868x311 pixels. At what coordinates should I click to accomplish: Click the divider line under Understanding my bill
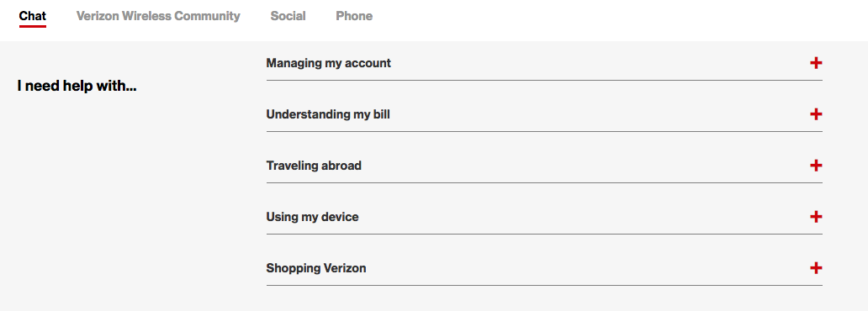click(544, 132)
